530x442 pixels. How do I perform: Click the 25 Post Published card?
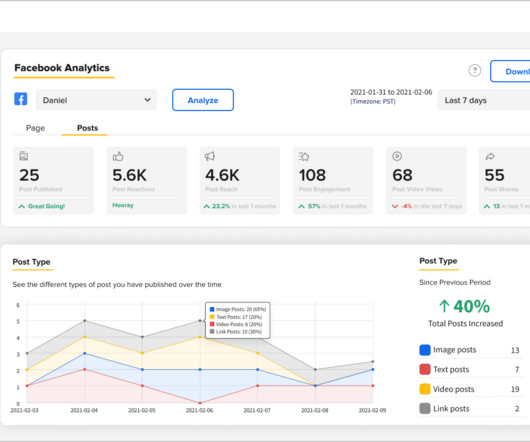pyautogui.click(x=53, y=180)
